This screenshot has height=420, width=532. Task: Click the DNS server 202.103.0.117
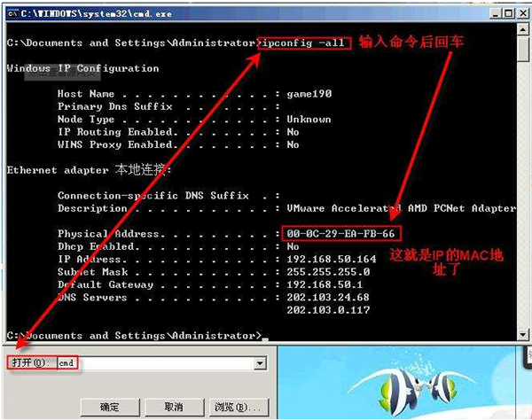(x=328, y=310)
